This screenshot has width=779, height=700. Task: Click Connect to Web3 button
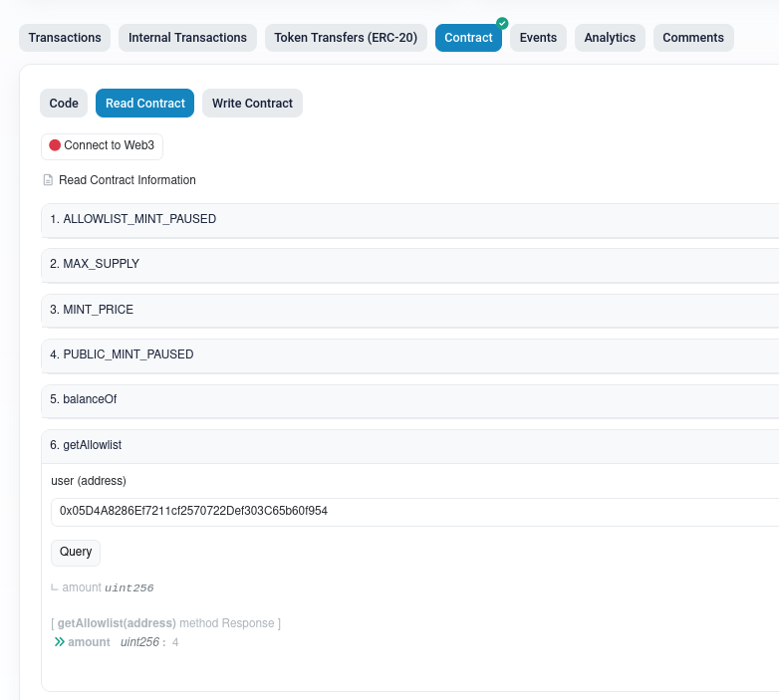click(102, 146)
